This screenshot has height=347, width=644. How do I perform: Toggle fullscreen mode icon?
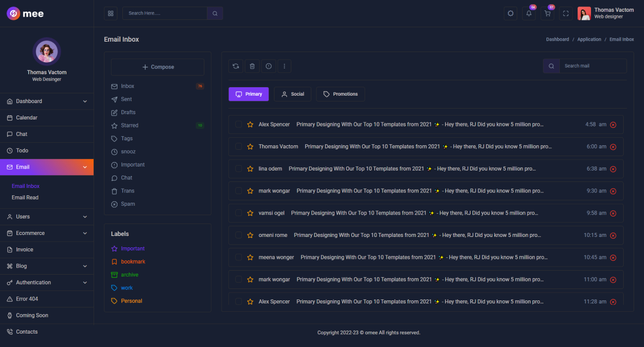(566, 13)
